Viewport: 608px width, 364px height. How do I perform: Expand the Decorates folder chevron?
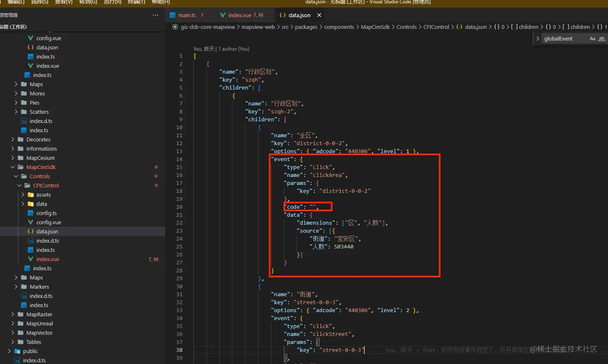click(x=13, y=139)
